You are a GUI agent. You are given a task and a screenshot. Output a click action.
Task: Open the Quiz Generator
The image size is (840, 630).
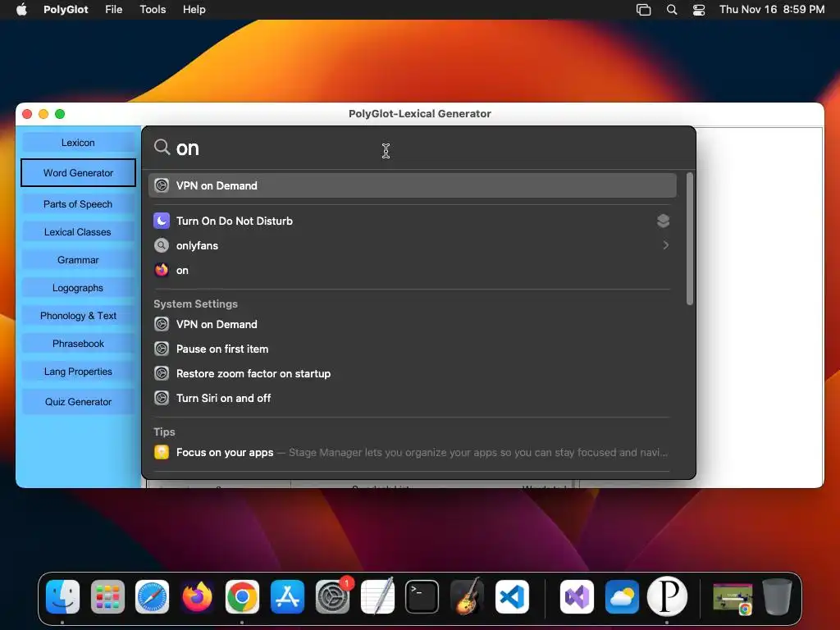pos(78,402)
